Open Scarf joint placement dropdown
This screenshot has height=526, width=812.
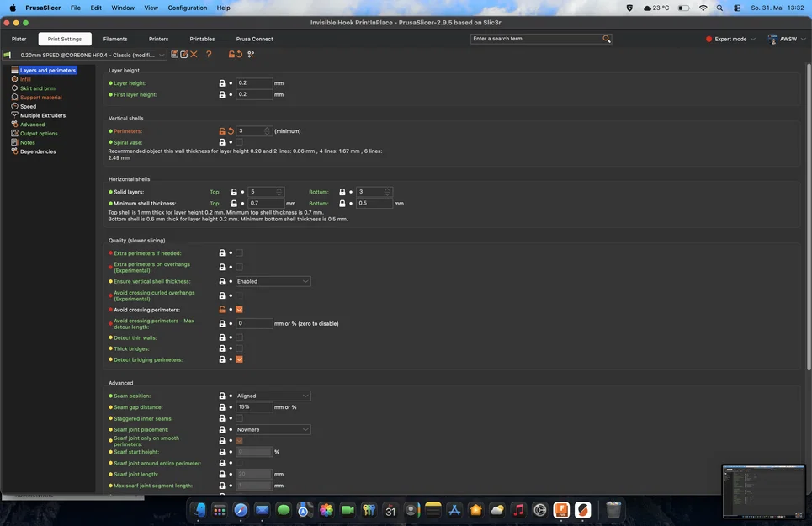tap(273, 430)
